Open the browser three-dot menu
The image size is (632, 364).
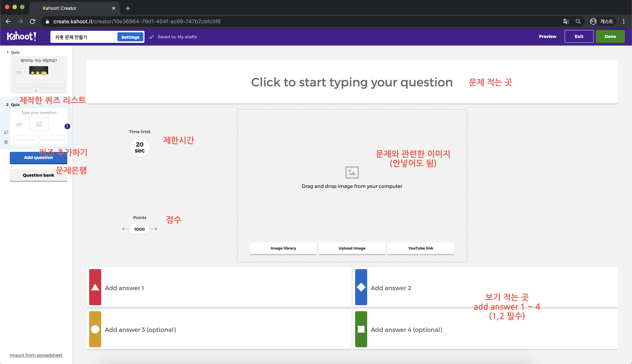(x=624, y=21)
